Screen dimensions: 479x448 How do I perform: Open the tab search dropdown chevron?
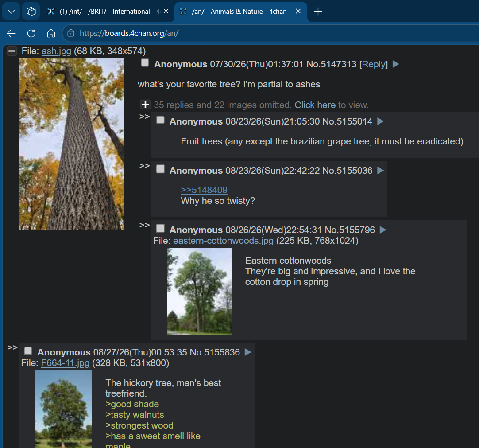(x=12, y=12)
